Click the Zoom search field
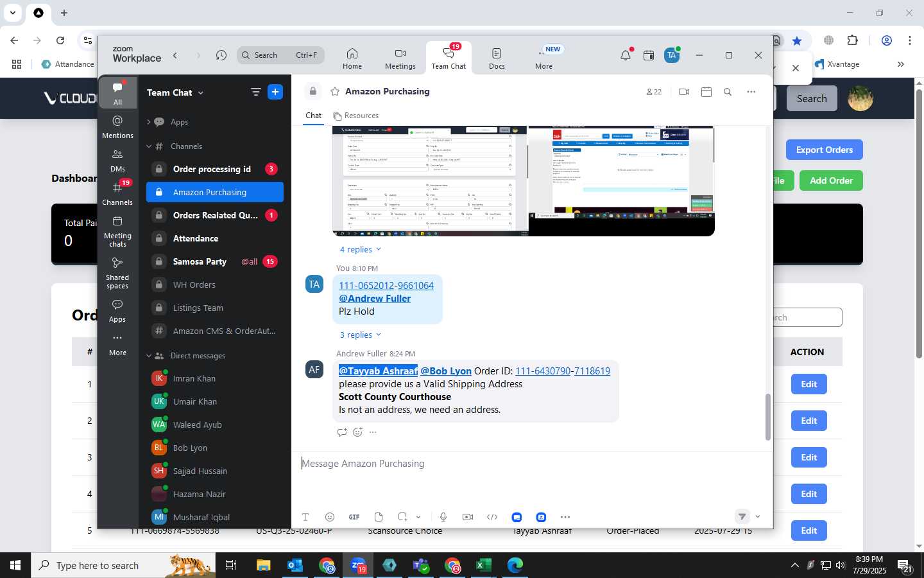 tap(280, 55)
